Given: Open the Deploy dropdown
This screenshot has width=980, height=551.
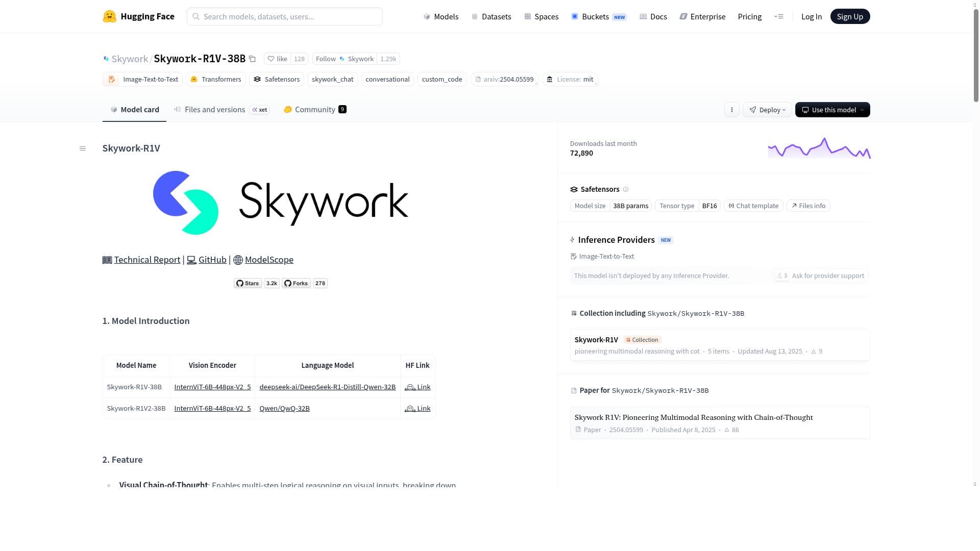Looking at the screenshot, I should click(767, 110).
